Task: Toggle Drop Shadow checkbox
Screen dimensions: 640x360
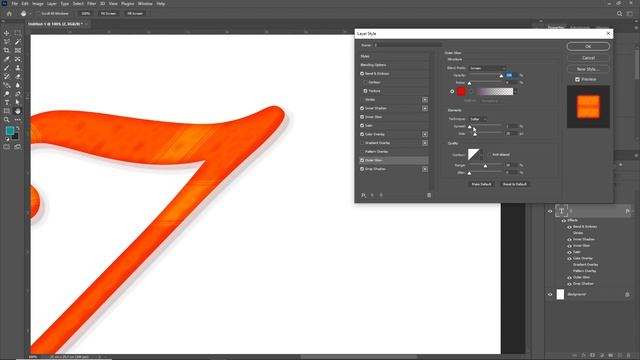Action: (362, 169)
